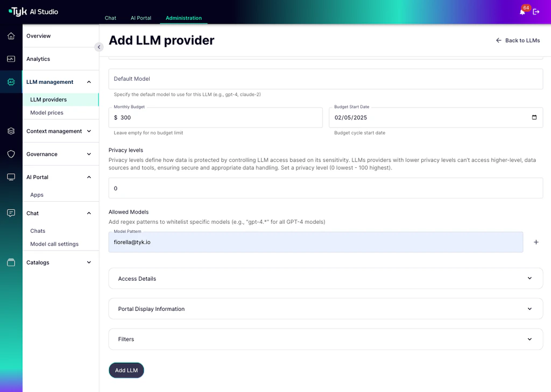Click the Add LLM button

126,370
